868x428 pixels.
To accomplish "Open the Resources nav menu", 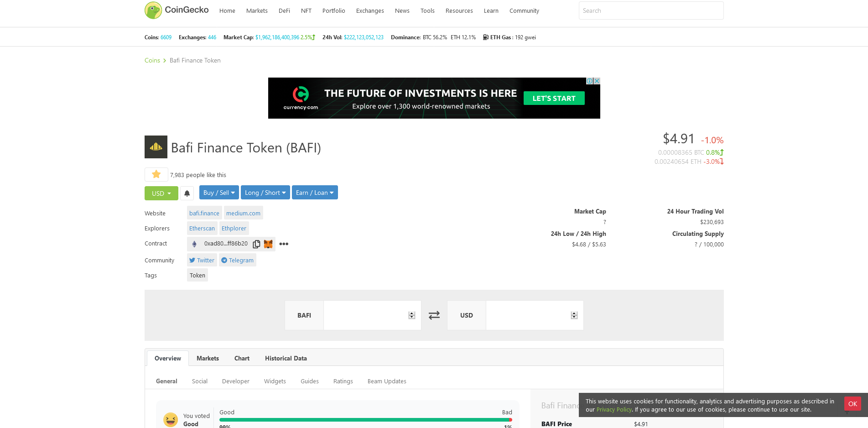I will [459, 10].
